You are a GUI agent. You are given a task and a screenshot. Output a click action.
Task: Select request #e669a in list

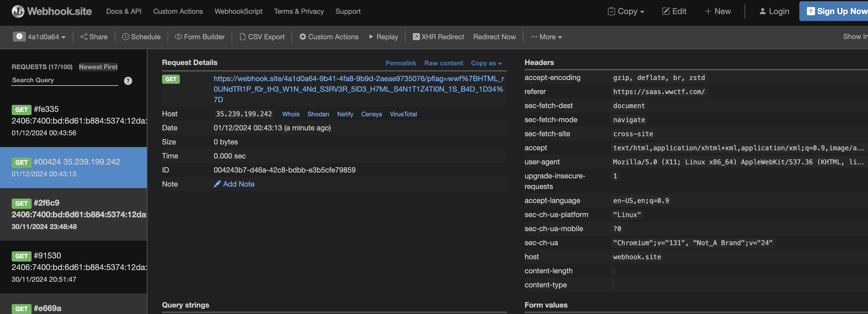coord(73,304)
